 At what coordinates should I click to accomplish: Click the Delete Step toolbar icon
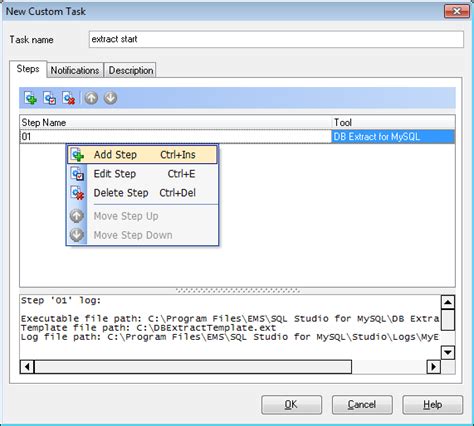pyautogui.click(x=69, y=98)
